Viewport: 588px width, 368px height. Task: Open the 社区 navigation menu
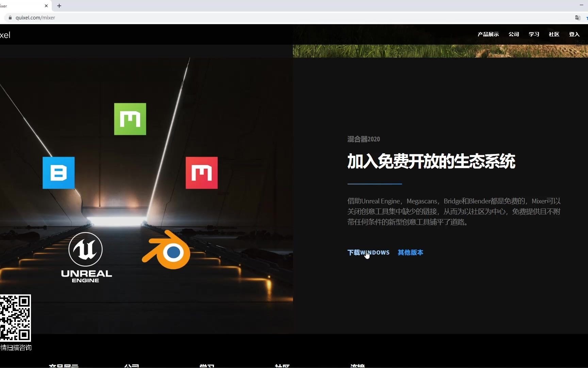coord(554,34)
